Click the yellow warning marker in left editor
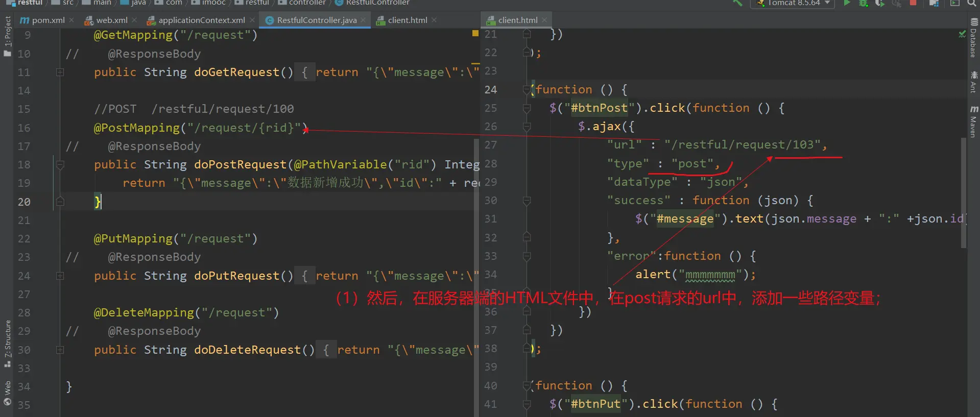Viewport: 980px width, 417px height. click(475, 33)
